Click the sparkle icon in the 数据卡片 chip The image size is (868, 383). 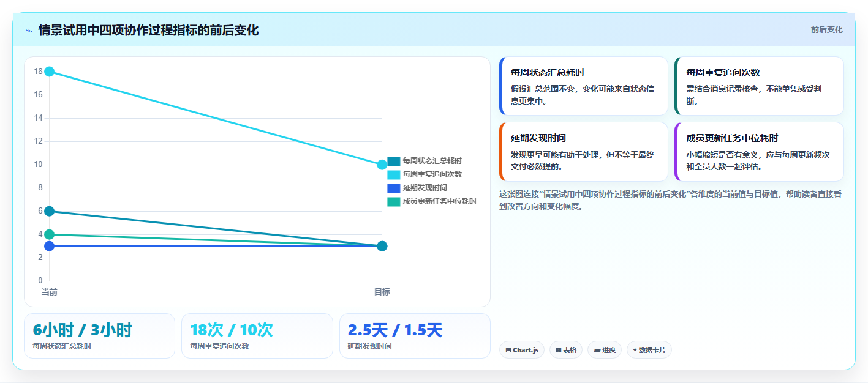pos(635,351)
